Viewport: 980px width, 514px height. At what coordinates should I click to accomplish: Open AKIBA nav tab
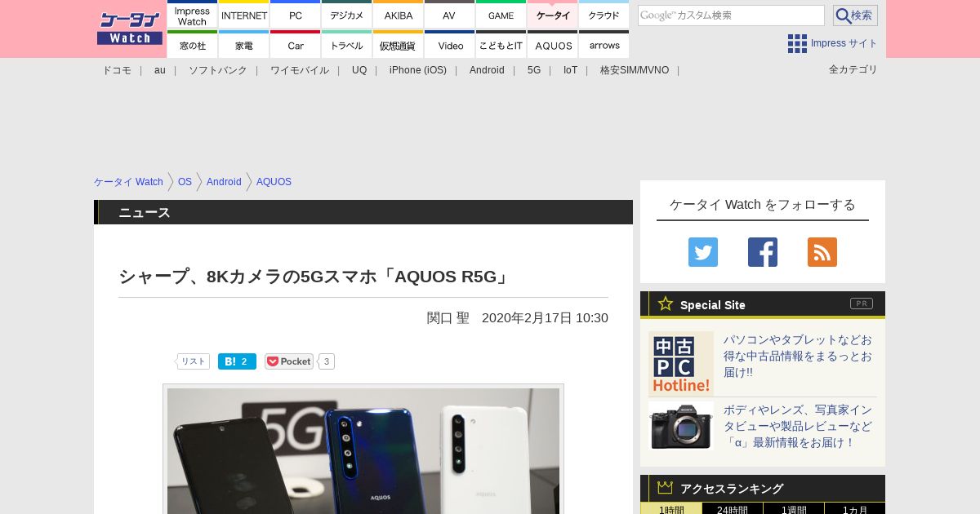pos(399,15)
